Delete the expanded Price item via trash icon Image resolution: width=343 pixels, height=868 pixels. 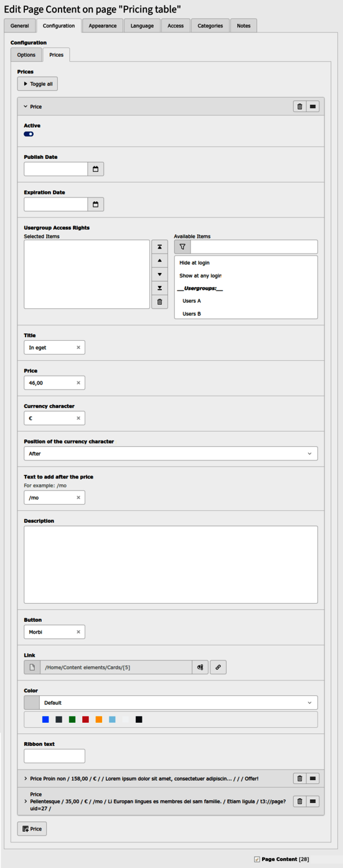tap(300, 107)
